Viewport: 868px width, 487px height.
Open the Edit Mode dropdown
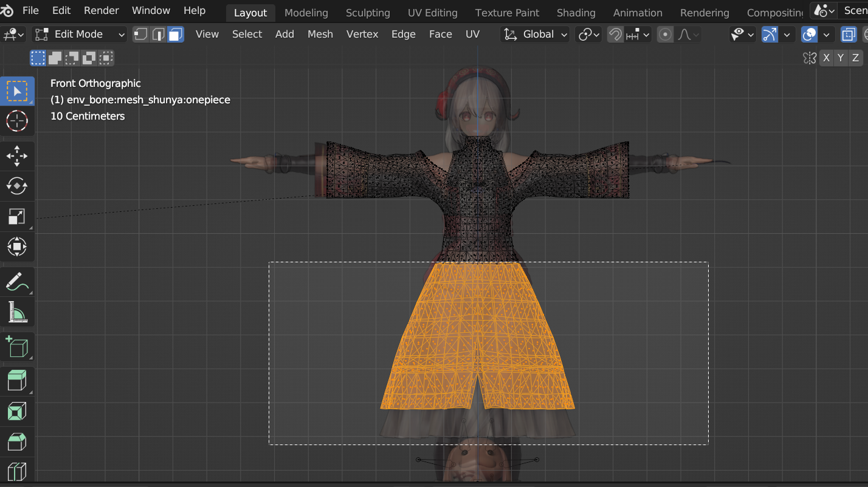click(80, 35)
